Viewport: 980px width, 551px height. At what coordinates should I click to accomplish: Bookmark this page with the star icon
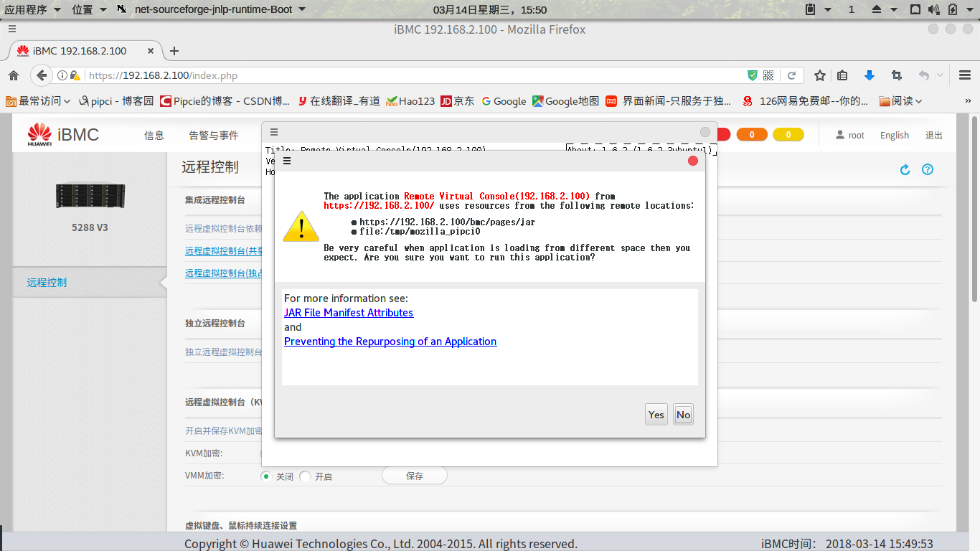tap(820, 75)
